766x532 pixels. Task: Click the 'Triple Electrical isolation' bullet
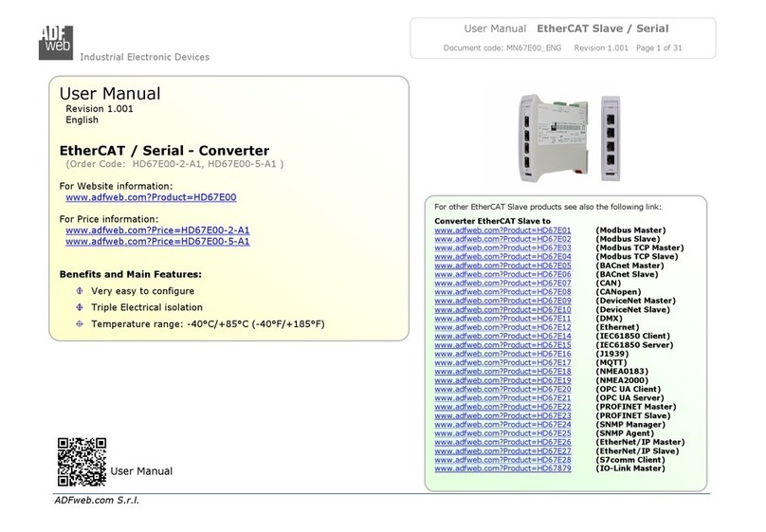(x=147, y=307)
